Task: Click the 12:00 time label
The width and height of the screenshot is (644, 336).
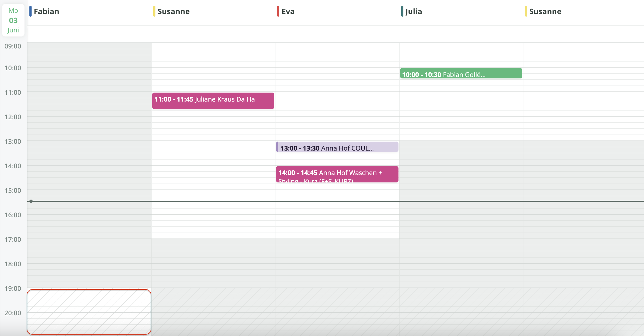Action: point(13,117)
